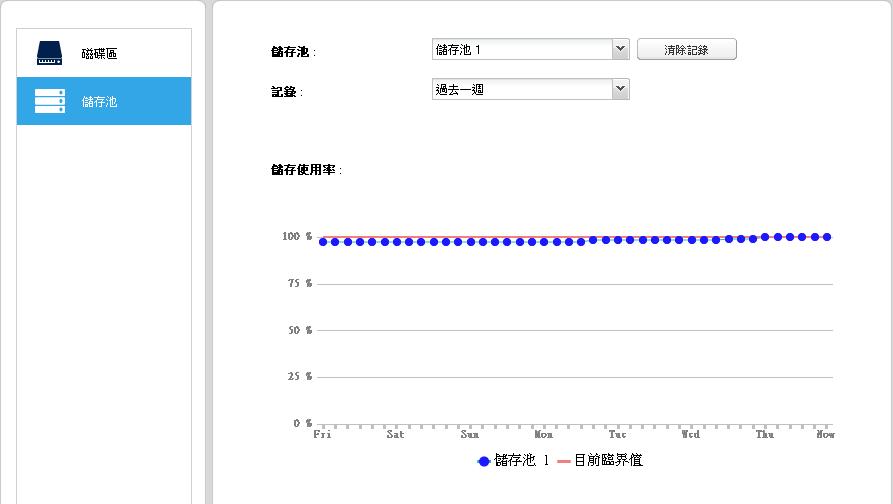Screen dimensions: 893x504
Task: Click the Fri label on time axis
Action: click(x=322, y=435)
